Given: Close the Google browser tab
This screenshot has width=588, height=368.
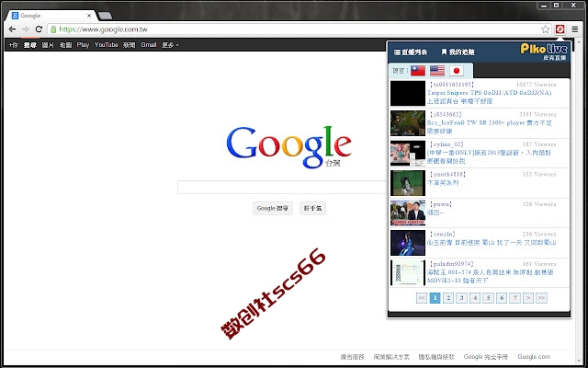Looking at the screenshot, I should click(89, 16).
